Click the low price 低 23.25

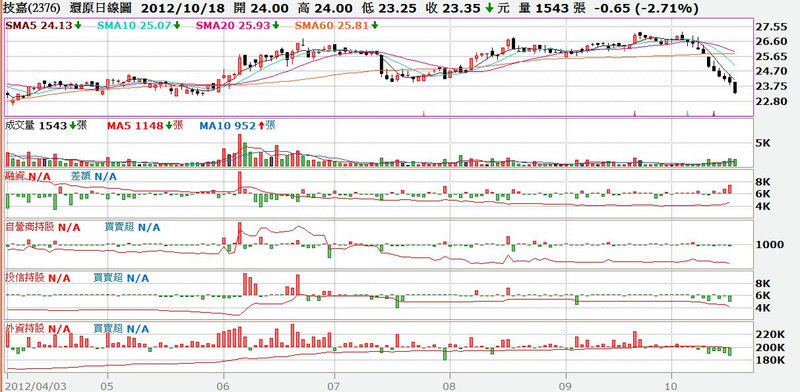(x=389, y=8)
